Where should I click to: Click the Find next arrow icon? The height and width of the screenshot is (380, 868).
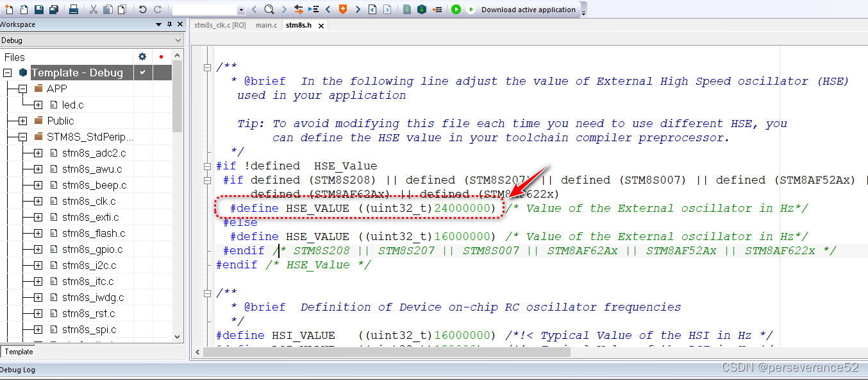(284, 10)
